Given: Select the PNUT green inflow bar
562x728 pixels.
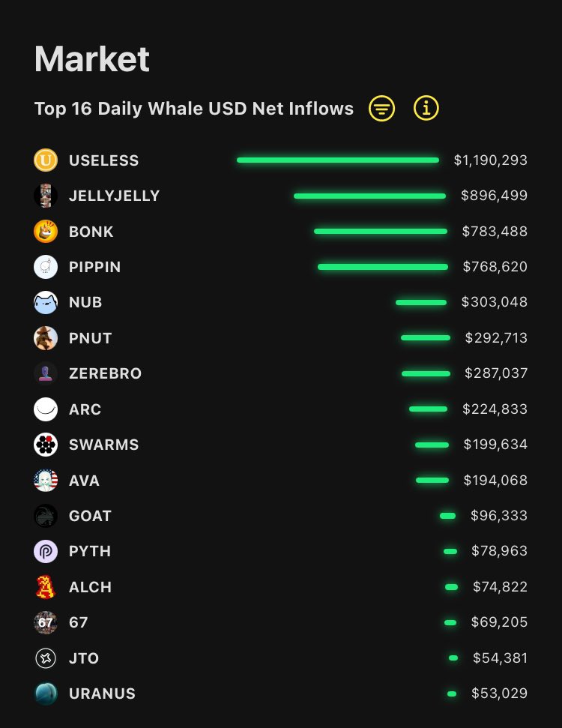Looking at the screenshot, I should tap(425, 338).
